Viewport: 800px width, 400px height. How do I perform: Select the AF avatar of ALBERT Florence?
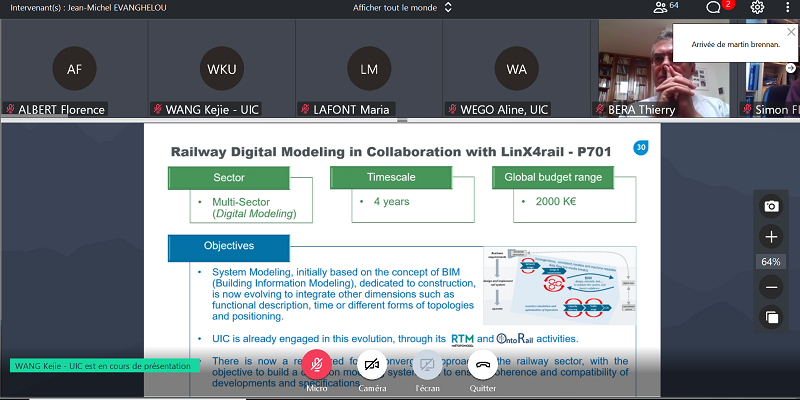74,68
